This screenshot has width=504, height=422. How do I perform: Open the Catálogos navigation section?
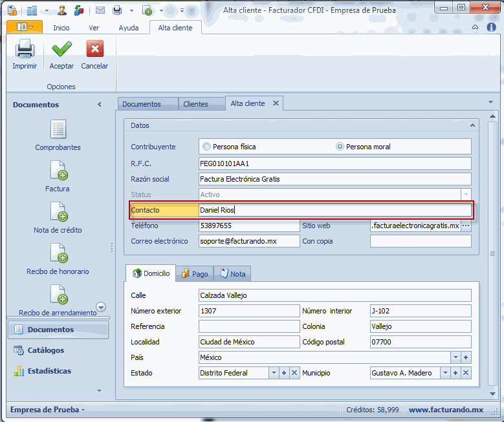(45, 350)
